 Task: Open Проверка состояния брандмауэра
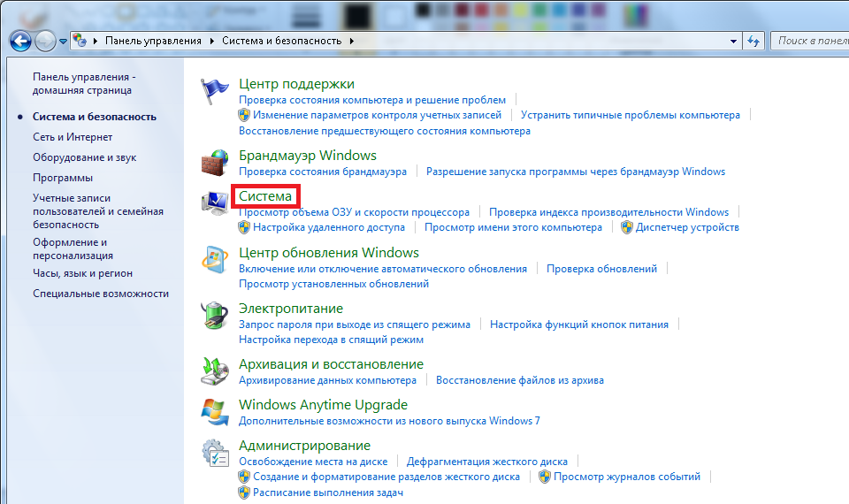tap(323, 172)
